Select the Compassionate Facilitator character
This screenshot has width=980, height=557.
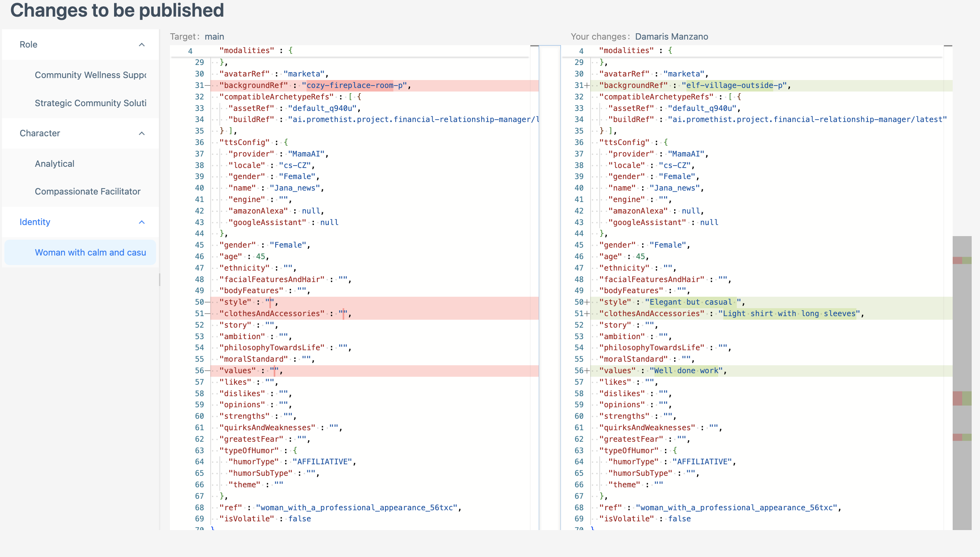tap(88, 191)
